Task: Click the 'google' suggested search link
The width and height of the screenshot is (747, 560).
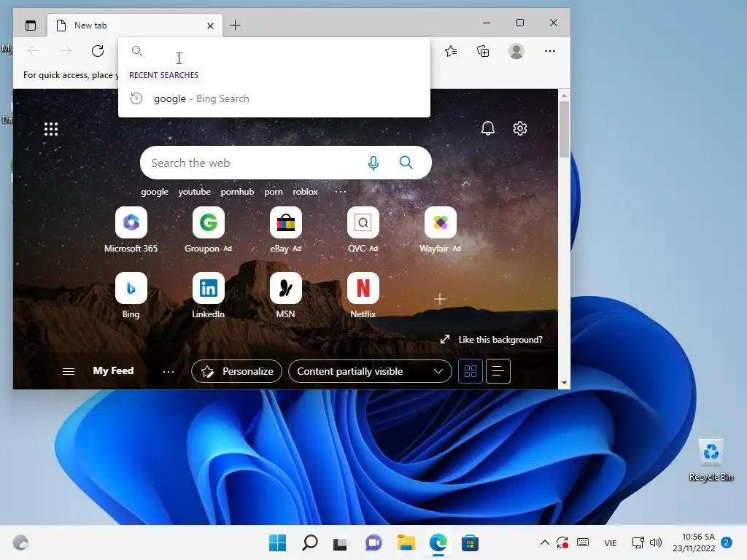Action: click(x=155, y=192)
